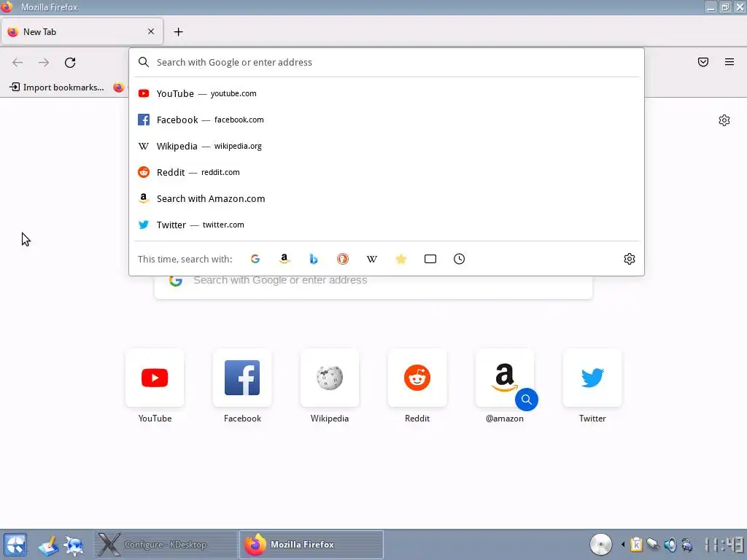Search this time with Wikipedia

(x=372, y=259)
